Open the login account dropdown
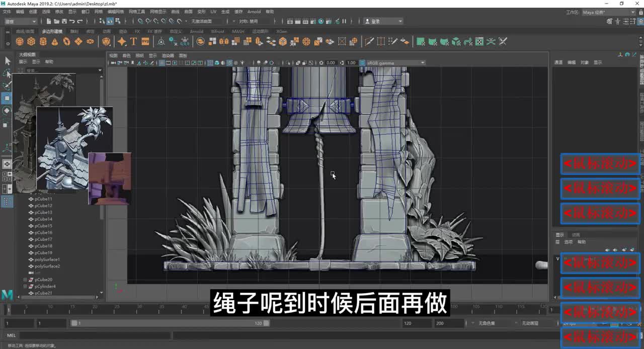This screenshot has height=349, width=644. [x=382, y=21]
